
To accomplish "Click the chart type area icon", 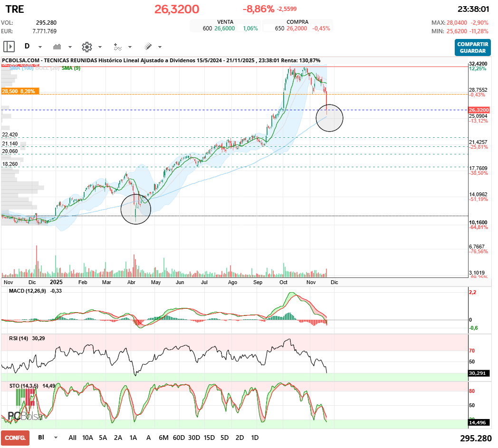I will point(58,47).
